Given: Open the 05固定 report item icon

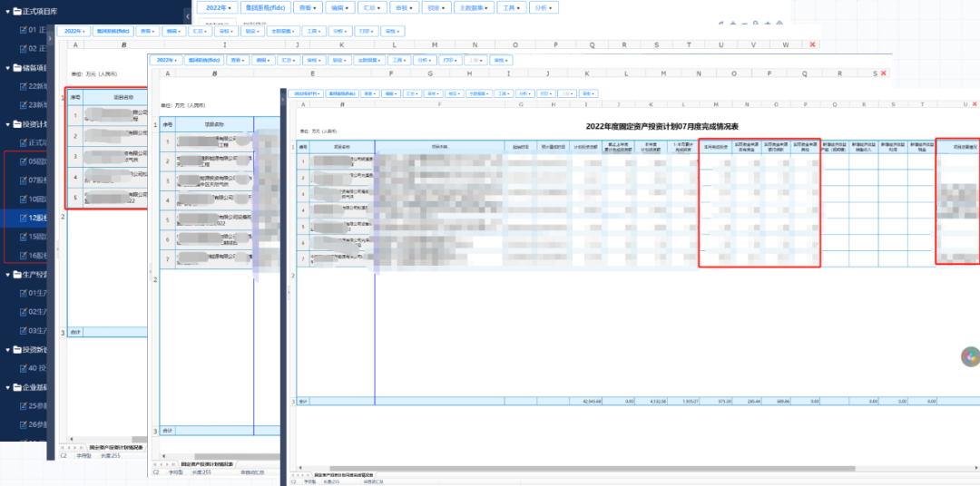Looking at the screenshot, I should click(24, 161).
